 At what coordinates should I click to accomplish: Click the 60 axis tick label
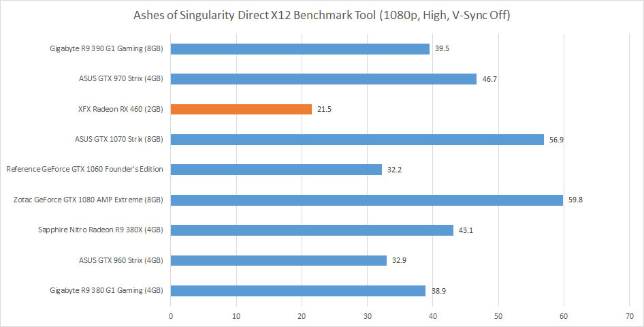click(x=564, y=316)
